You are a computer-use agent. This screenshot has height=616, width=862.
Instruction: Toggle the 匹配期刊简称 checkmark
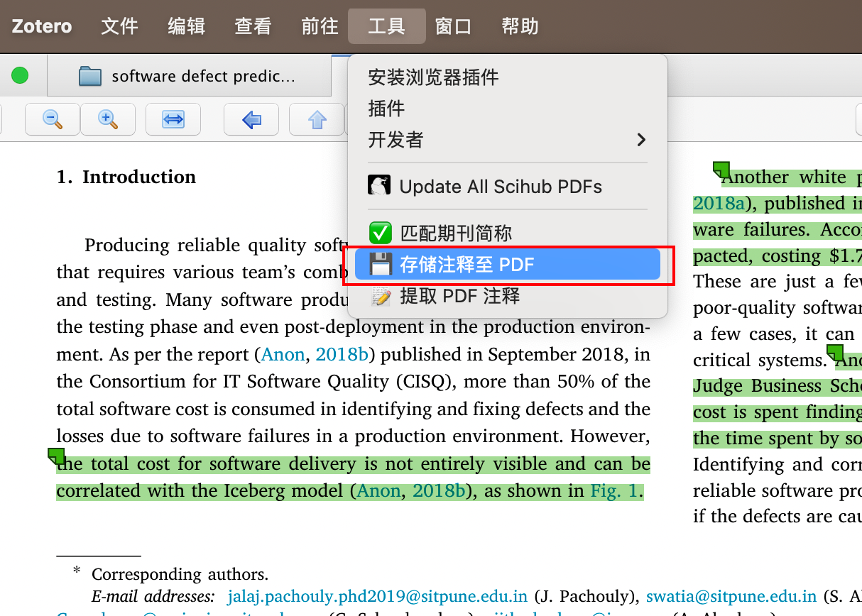(379, 233)
